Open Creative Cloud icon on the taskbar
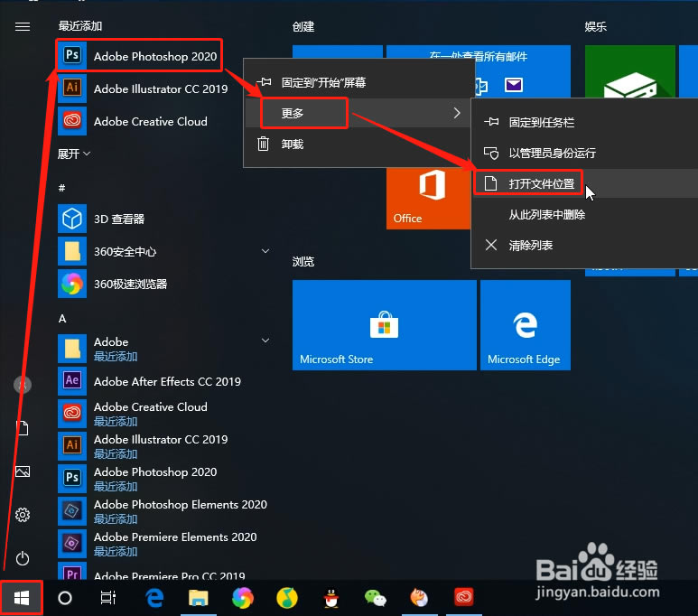The width and height of the screenshot is (698, 616). click(x=463, y=598)
